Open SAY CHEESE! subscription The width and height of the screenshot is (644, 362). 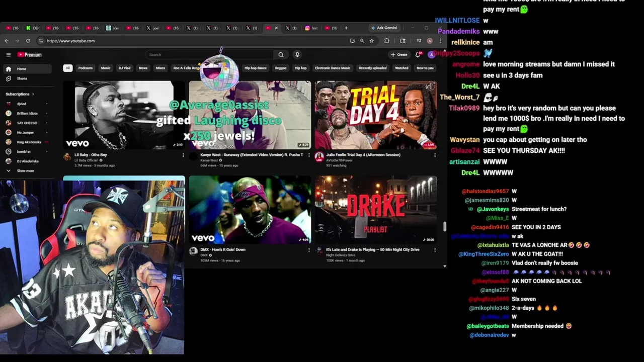pyautogui.click(x=27, y=123)
